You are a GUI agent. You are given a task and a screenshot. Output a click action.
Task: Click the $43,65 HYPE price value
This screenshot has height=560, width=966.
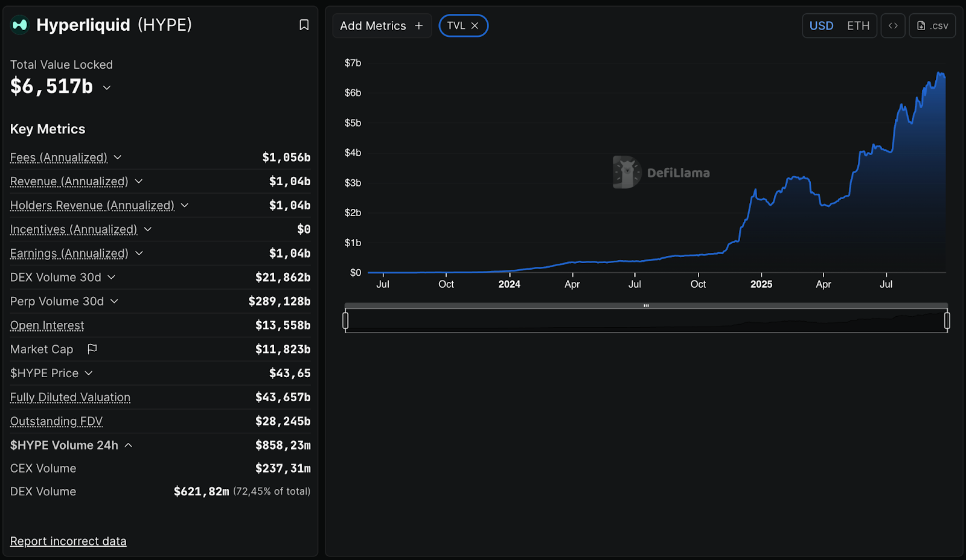click(290, 373)
